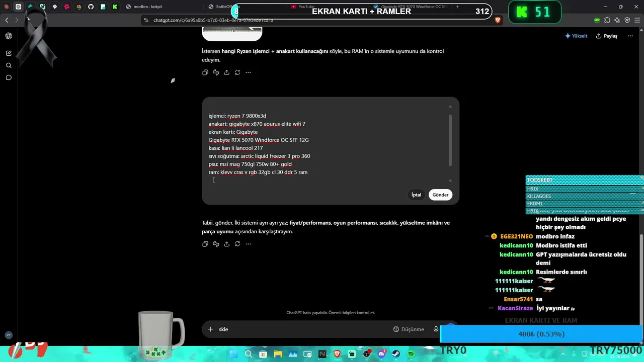Copy the first response about Ryzen işlemci

205,72
